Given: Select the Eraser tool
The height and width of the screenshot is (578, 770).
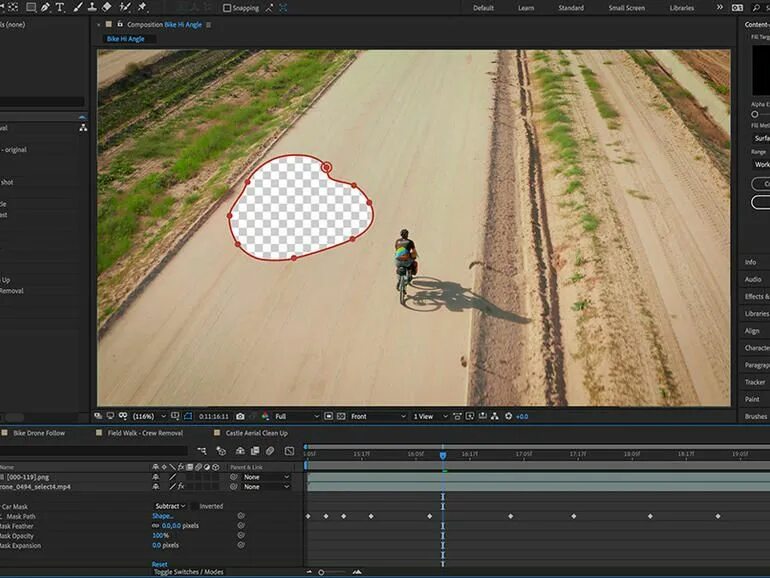Looking at the screenshot, I should pos(107,7).
